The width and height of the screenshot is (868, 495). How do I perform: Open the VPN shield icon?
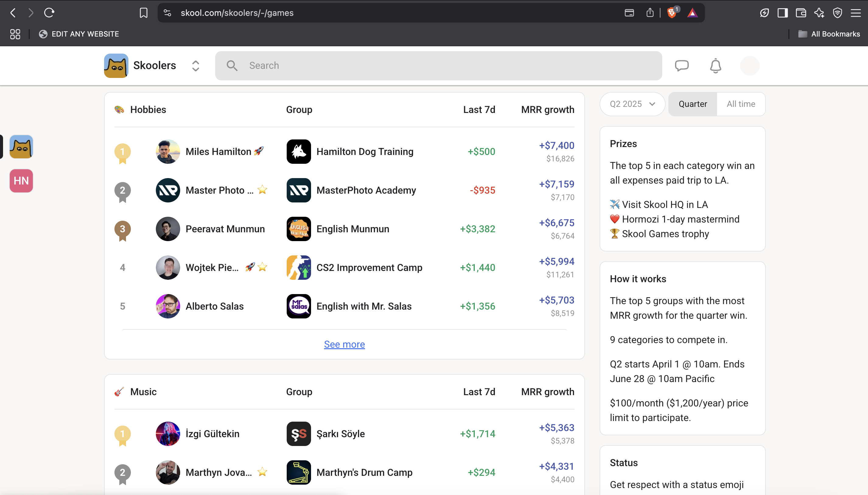837,13
